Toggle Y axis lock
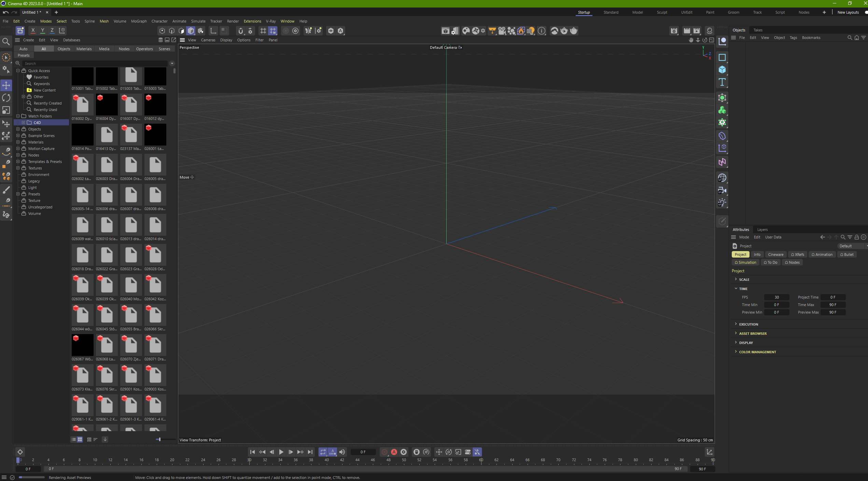 point(43,31)
